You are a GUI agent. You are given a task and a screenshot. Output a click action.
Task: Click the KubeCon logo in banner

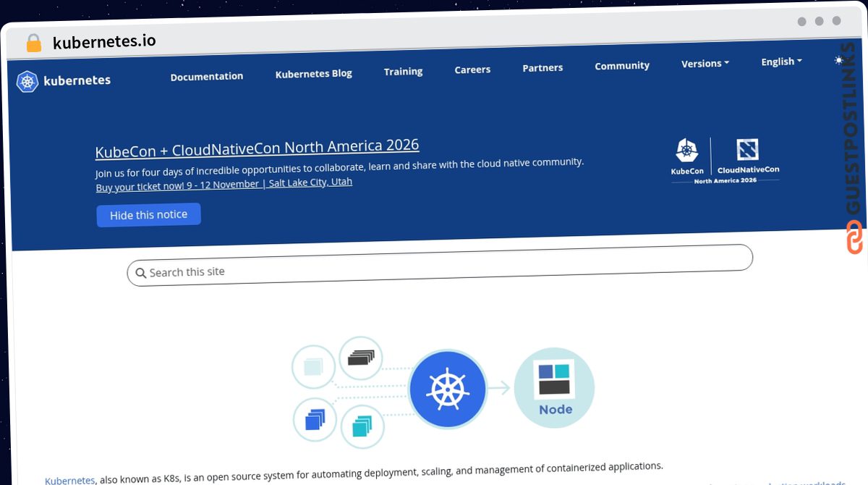click(687, 157)
